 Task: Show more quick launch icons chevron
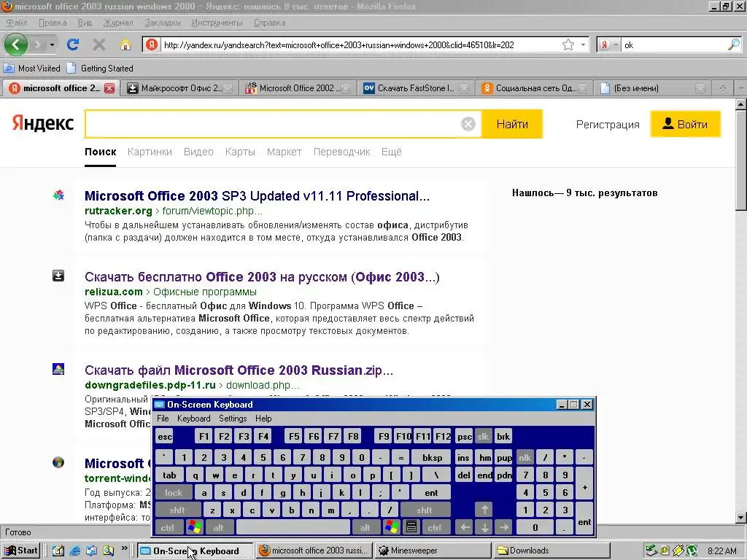pyautogui.click(x=124, y=548)
